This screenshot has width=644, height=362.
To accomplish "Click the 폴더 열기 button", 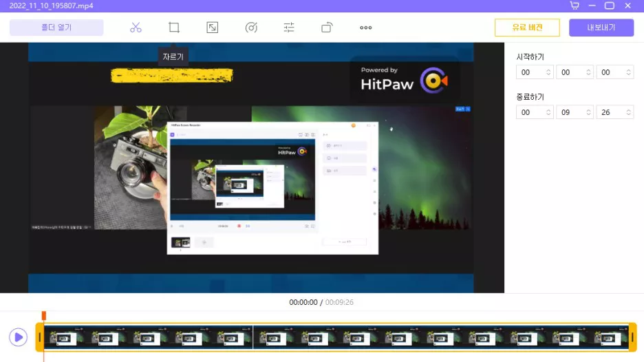I will [x=56, y=28].
